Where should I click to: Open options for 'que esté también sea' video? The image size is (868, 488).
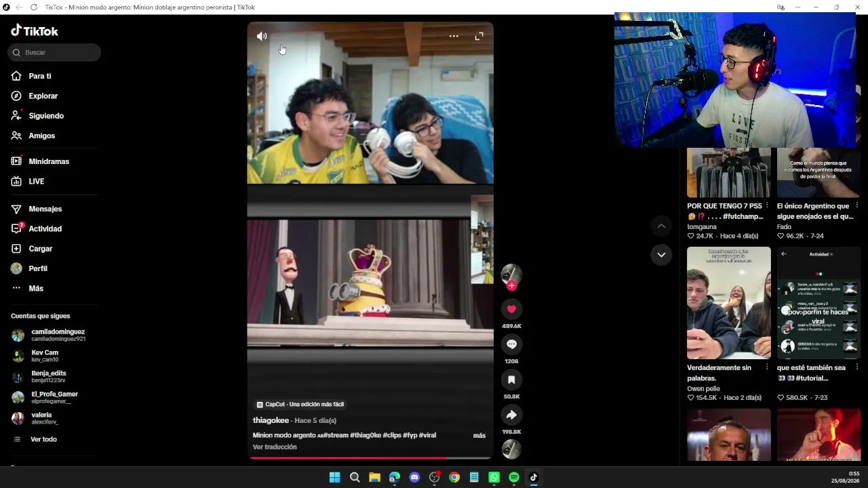coord(857,367)
